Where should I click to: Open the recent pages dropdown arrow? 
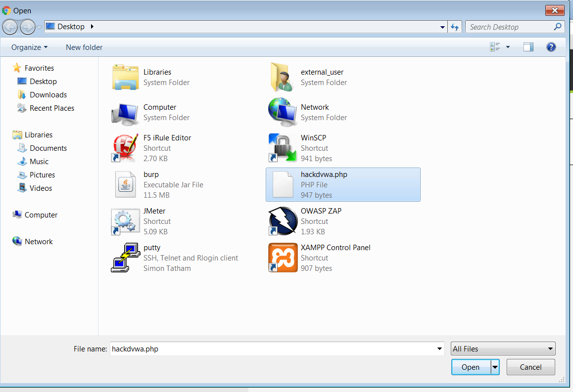tap(40, 27)
